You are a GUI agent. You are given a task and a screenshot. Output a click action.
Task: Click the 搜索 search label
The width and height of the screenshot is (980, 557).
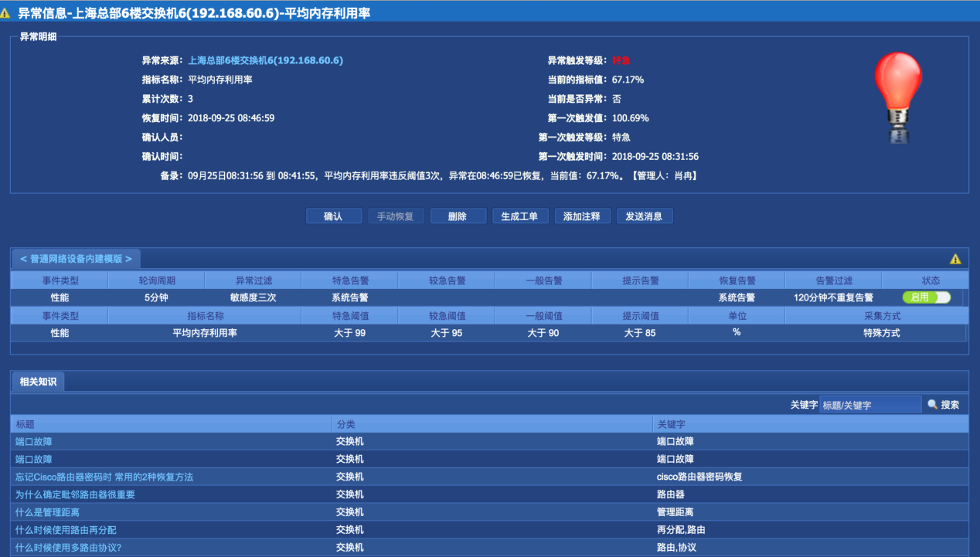click(950, 405)
